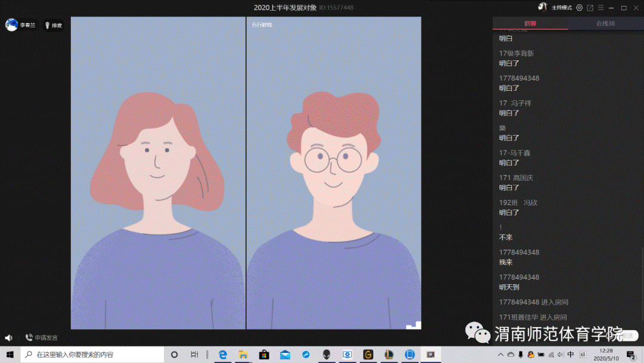Select the right 五行缺钱 video panel
The height and width of the screenshot is (363, 644).
pyautogui.click(x=333, y=173)
